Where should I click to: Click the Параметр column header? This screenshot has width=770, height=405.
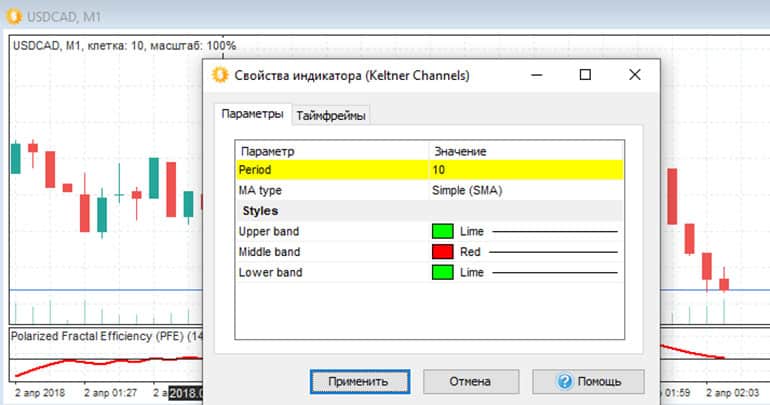(332, 151)
